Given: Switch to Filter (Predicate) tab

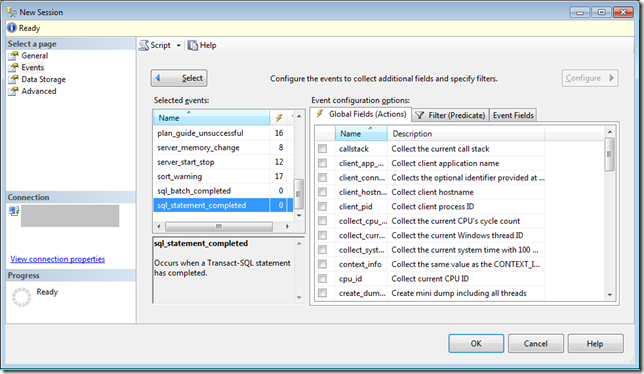Looking at the screenshot, I should coord(451,115).
